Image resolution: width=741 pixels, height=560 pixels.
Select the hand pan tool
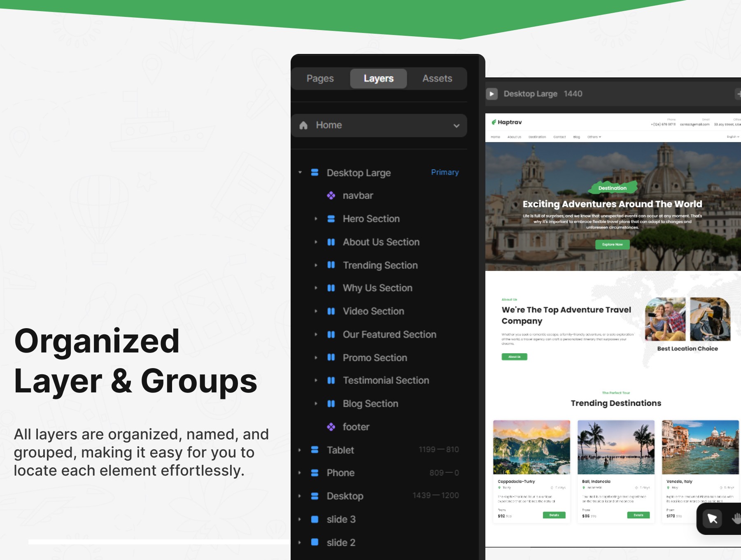[736, 518]
